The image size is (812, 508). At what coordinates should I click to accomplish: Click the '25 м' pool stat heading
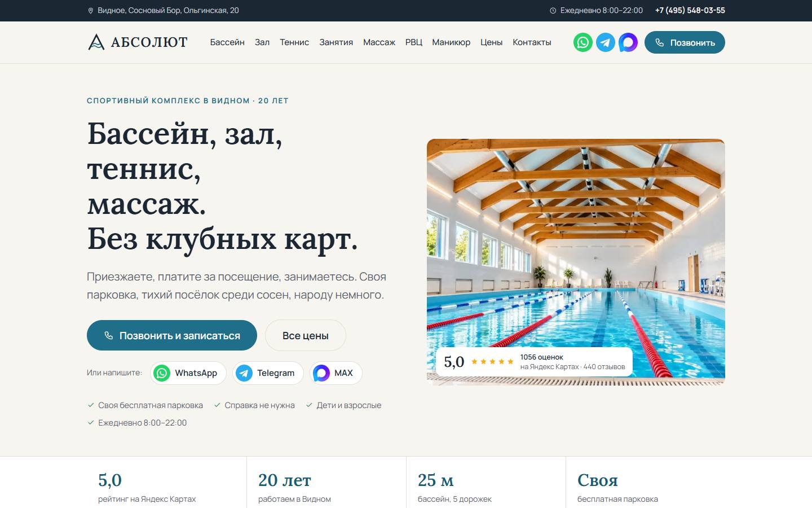click(x=436, y=480)
